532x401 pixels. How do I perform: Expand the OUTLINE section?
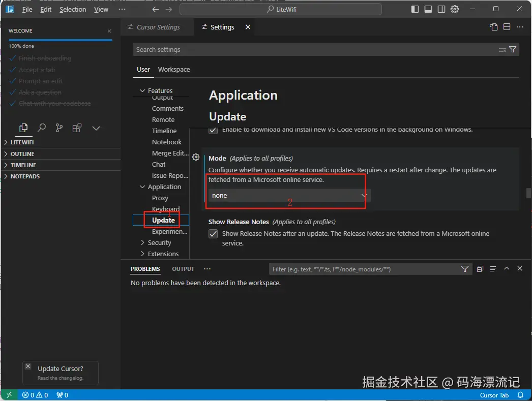point(61,154)
